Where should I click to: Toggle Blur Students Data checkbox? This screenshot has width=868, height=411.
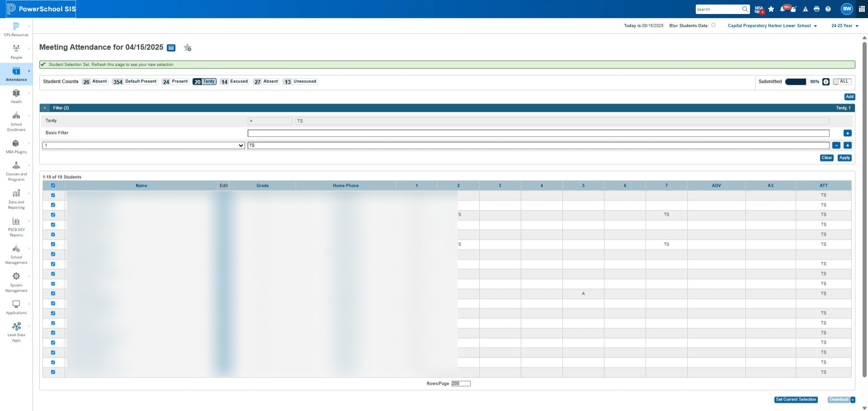(713, 25)
